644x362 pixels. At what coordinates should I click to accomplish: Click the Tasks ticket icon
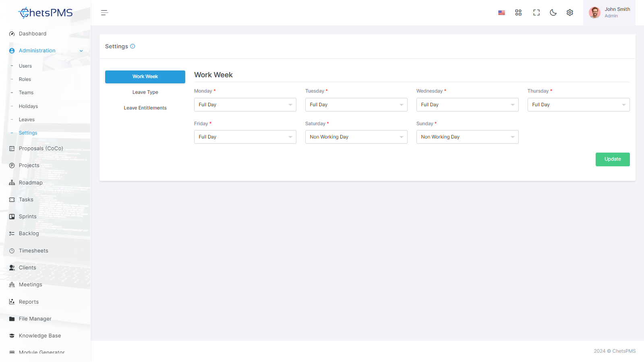(x=12, y=200)
